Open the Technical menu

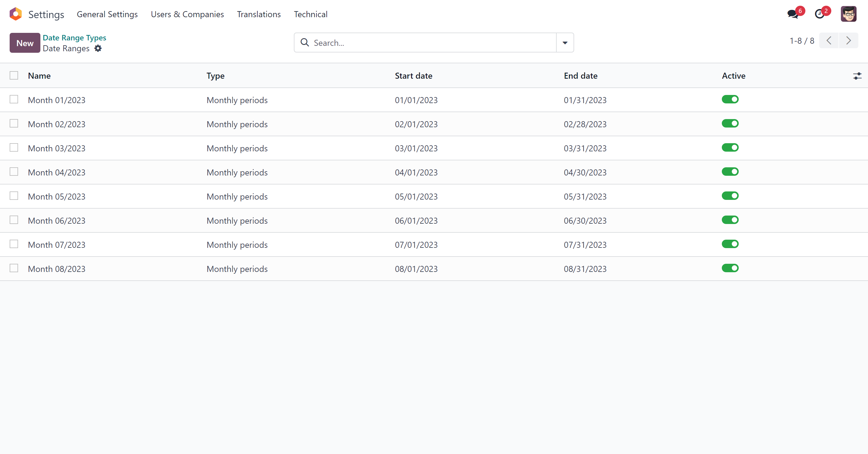pyautogui.click(x=310, y=14)
